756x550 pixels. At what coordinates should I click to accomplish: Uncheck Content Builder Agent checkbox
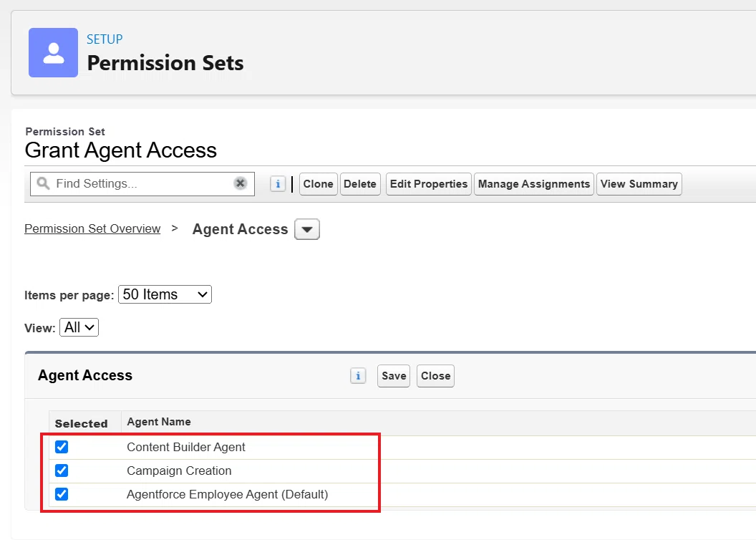pyautogui.click(x=62, y=448)
